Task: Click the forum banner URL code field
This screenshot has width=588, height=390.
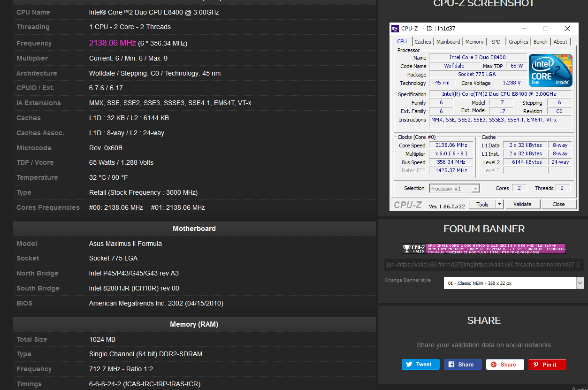Action: [484, 265]
